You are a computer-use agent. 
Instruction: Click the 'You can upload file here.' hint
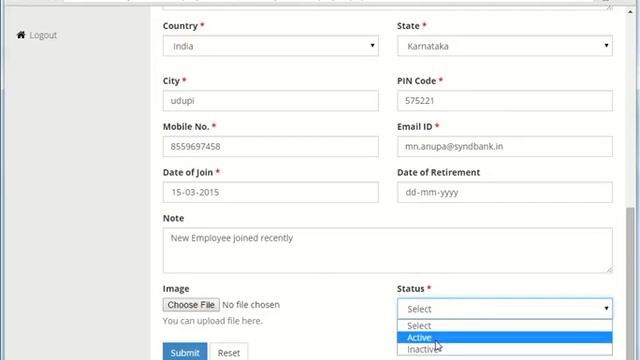212,321
